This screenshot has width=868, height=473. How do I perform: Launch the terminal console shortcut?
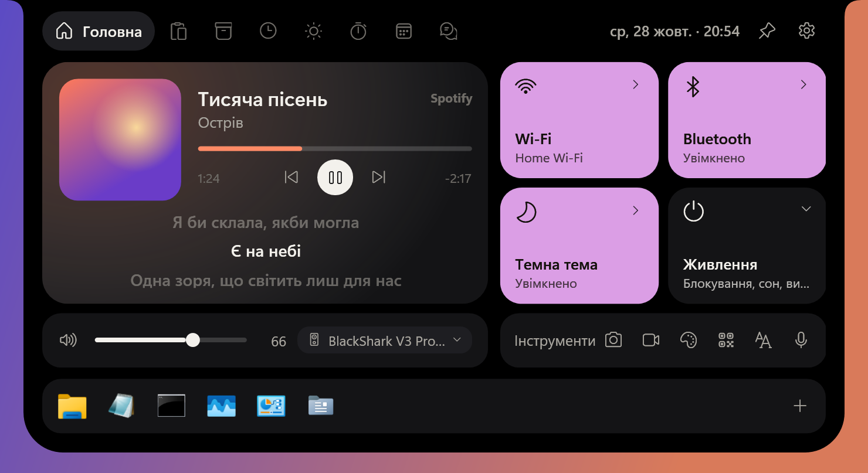point(171,406)
